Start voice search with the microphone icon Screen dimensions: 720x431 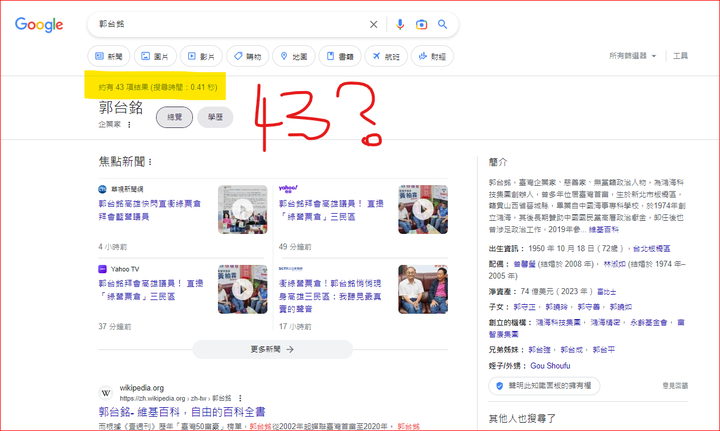coord(400,24)
